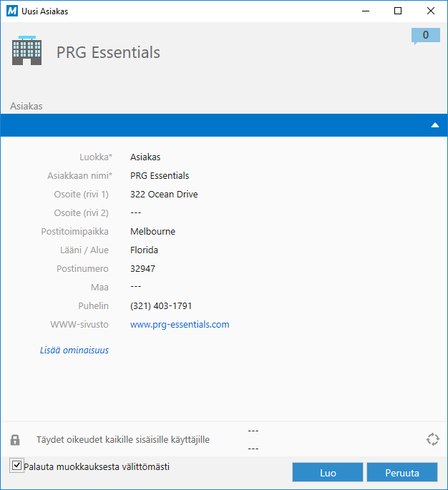Viewport: 448px width, 490px height.
Task: Click the building customer icon
Action: click(27, 50)
